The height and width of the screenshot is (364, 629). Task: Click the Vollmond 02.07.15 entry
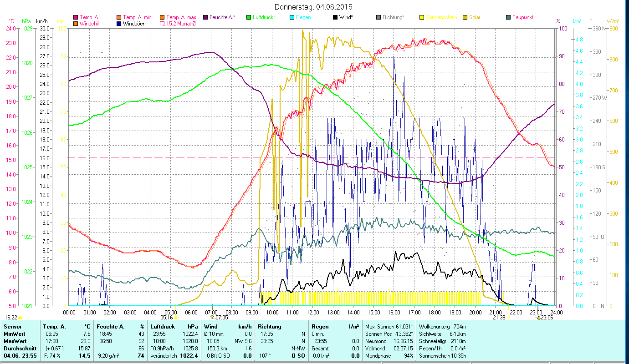389,348
